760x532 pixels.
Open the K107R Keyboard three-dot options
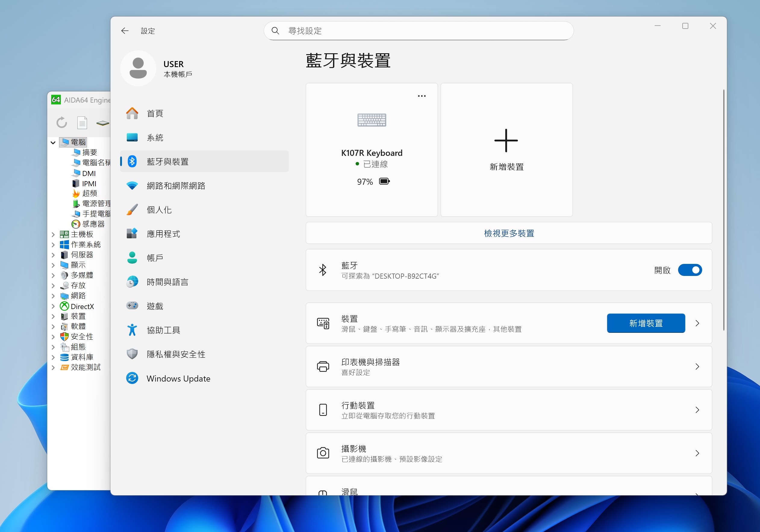click(421, 96)
